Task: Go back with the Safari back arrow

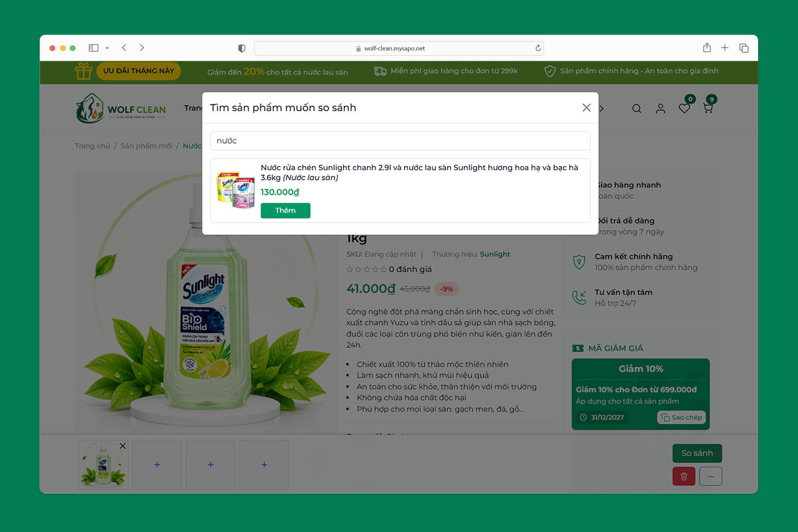Action: [124, 48]
